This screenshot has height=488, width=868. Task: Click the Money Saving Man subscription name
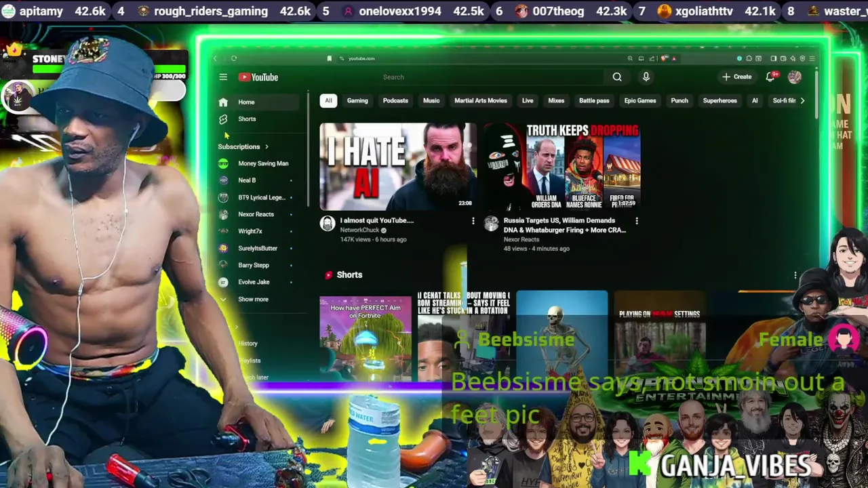click(263, 163)
